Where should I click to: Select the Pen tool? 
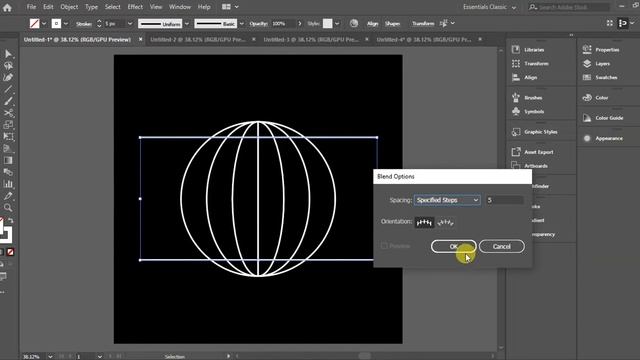coord(8,78)
